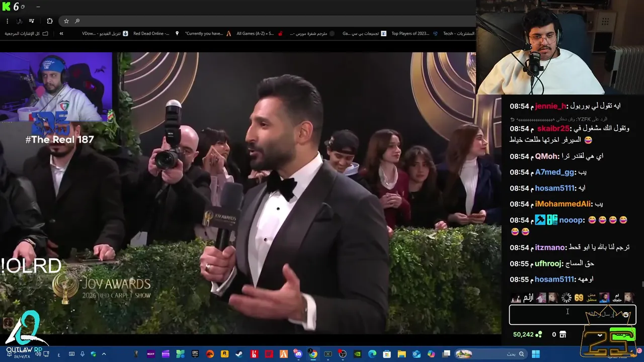Image resolution: width=644 pixels, height=362 pixels.
Task: Open the NVIDIA app from the taskbar
Action: click(x=358, y=354)
